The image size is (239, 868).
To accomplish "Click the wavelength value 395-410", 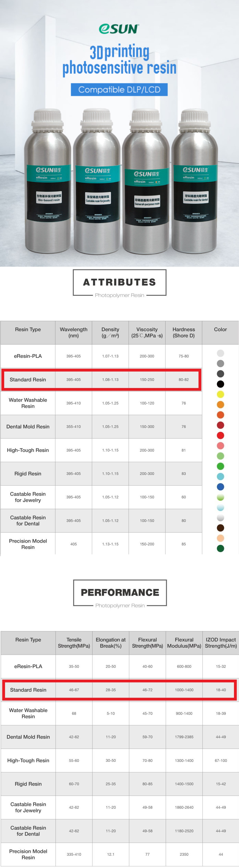I will tap(73, 403).
